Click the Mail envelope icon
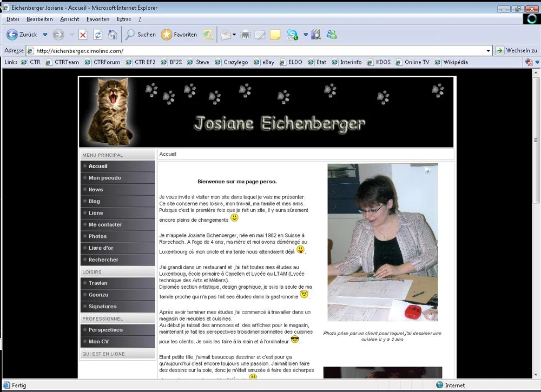This screenshot has width=541, height=392. click(x=226, y=35)
